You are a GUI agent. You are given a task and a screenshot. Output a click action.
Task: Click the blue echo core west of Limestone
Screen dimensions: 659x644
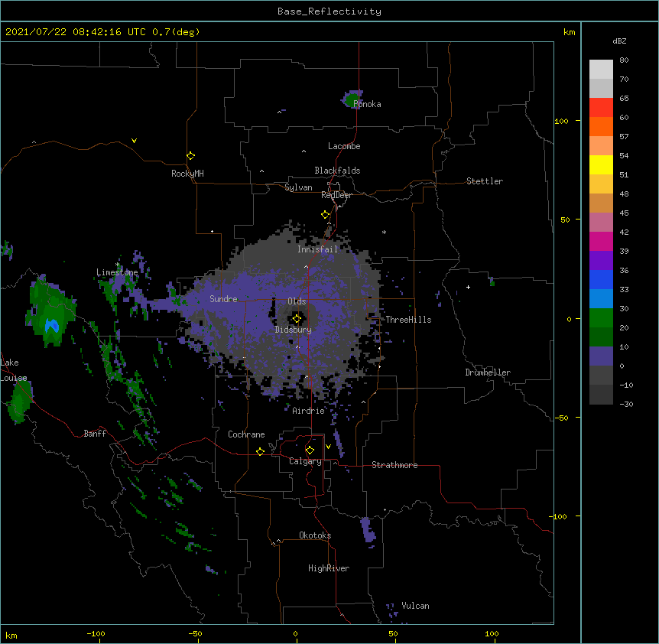[52, 325]
